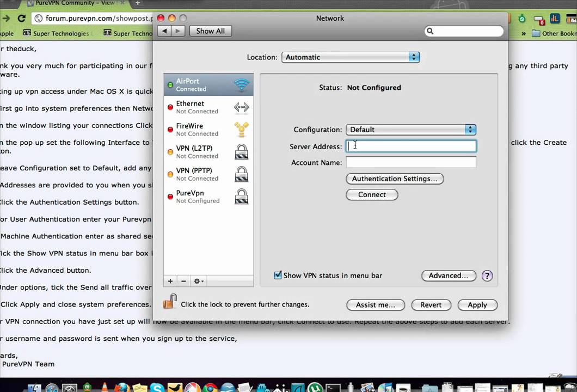Open the gear action menu below services
This screenshot has height=392, width=577.
click(199, 281)
